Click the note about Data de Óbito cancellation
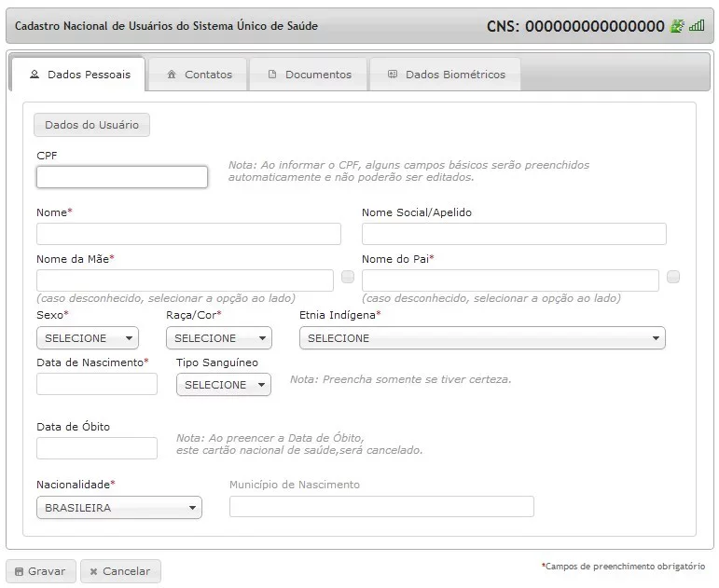Image resolution: width=719 pixels, height=588 pixels. pos(299,444)
